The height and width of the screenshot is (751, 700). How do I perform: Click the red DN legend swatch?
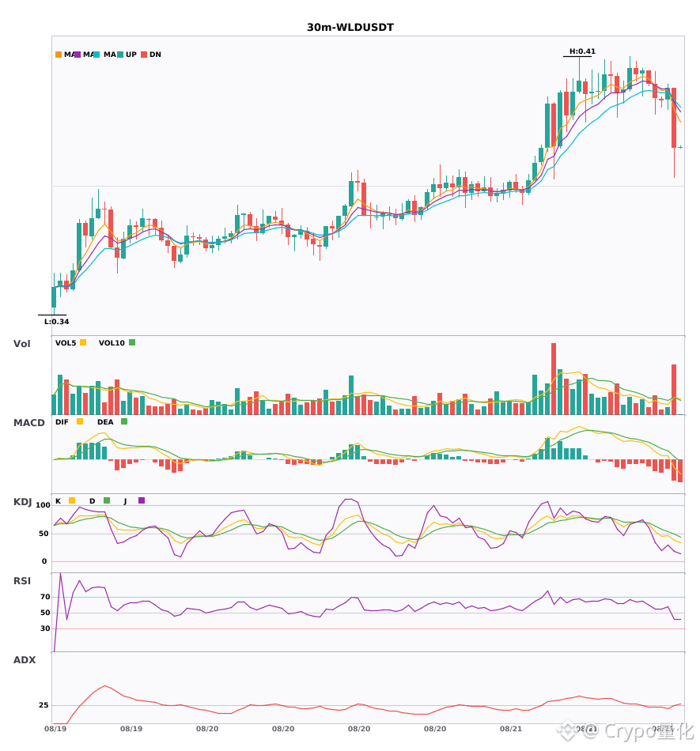point(144,55)
